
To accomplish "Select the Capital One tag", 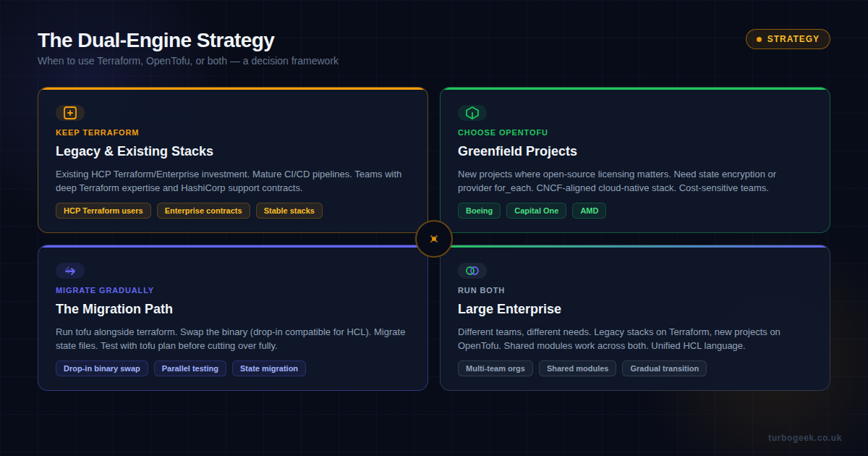I will 536,211.
